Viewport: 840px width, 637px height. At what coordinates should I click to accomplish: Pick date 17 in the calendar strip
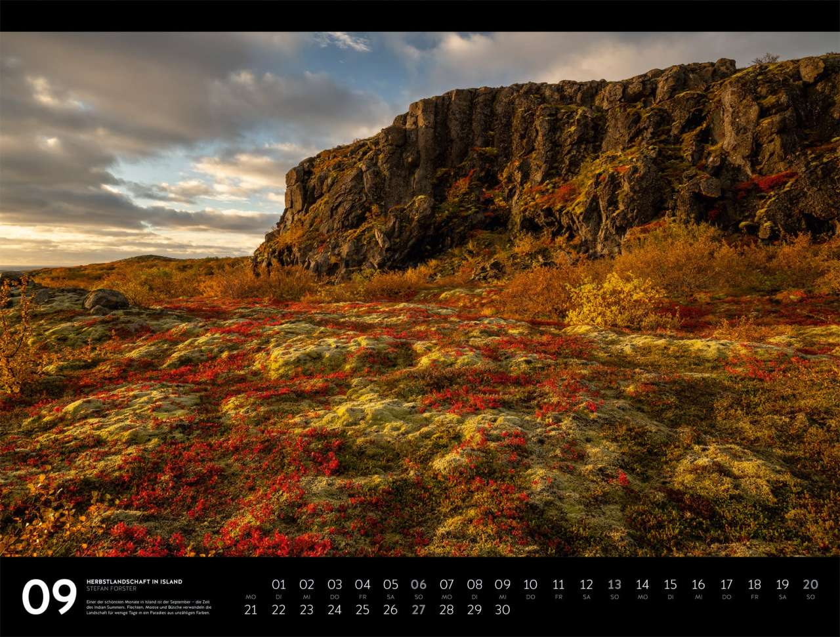726,584
